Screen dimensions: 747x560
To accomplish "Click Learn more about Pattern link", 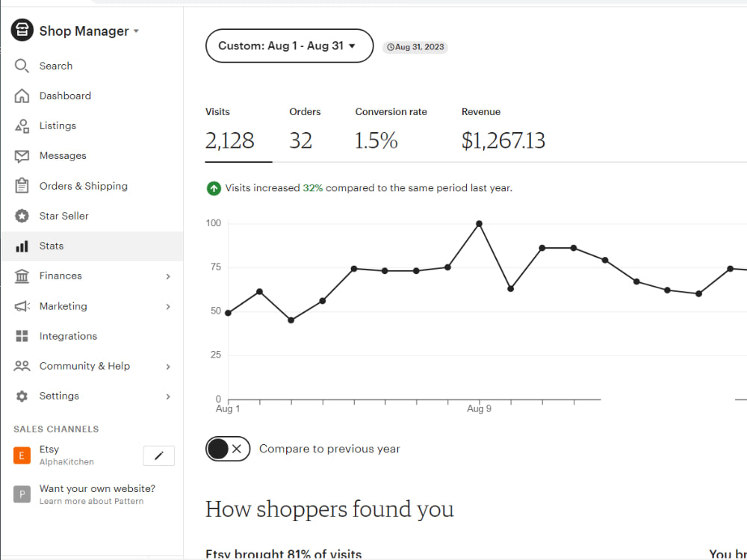I will click(91, 502).
